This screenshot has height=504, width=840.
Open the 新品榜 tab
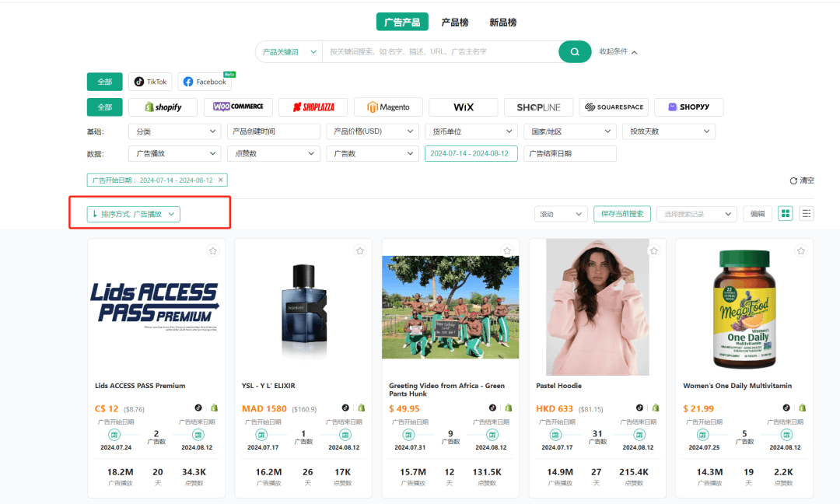pos(503,23)
